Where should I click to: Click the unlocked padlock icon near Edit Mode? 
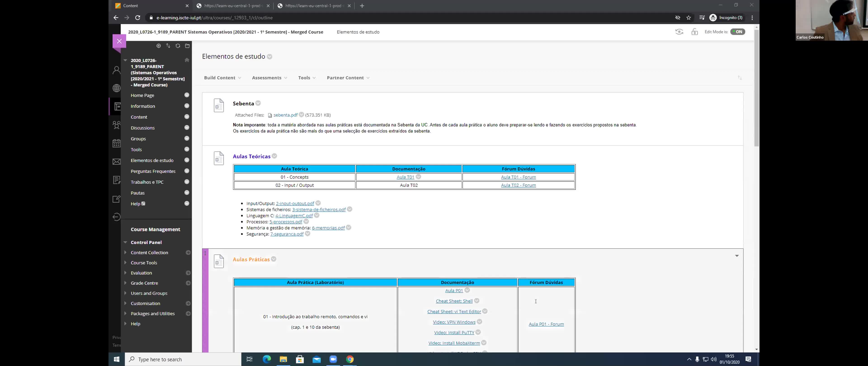pos(695,31)
